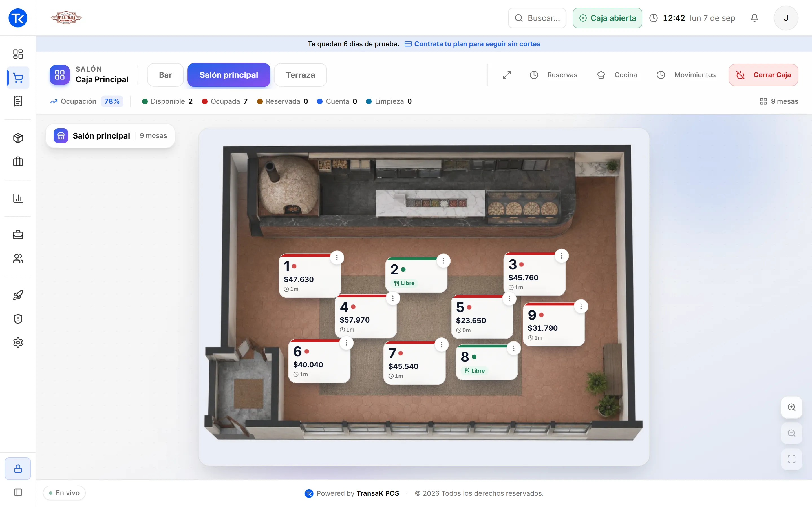Open the three-dot menu on table 9

(x=581, y=306)
